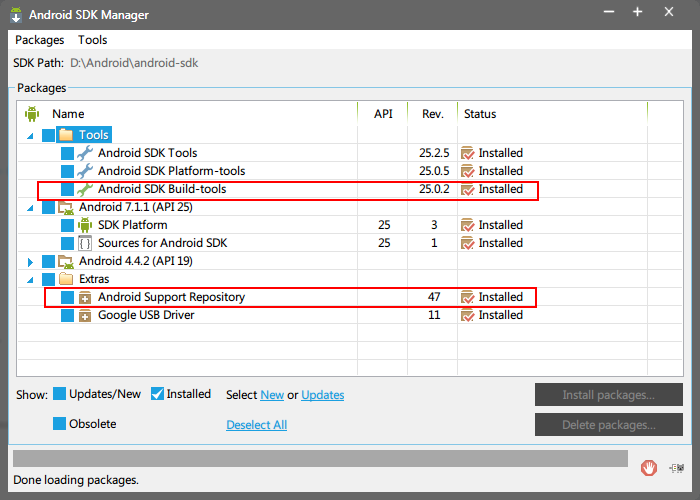Click the API column header
Image resolution: width=700 pixels, height=500 pixels.
(383, 114)
